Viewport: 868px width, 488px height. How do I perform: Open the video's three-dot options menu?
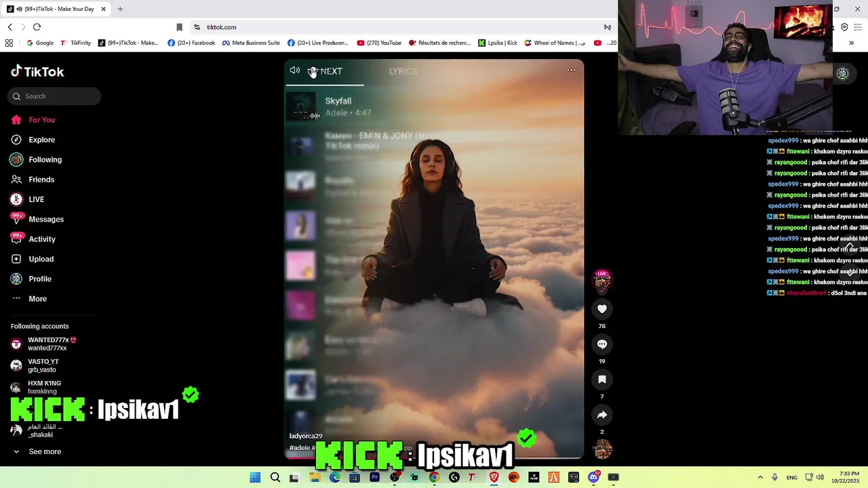571,70
